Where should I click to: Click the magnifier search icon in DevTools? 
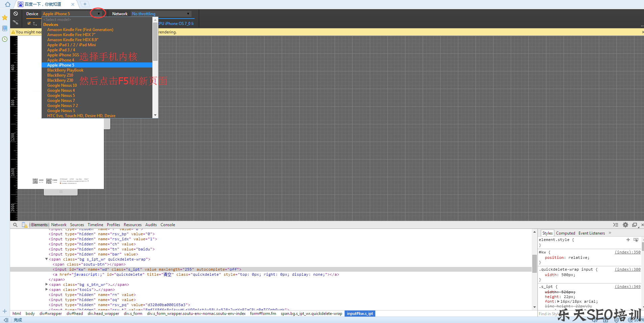(x=15, y=225)
